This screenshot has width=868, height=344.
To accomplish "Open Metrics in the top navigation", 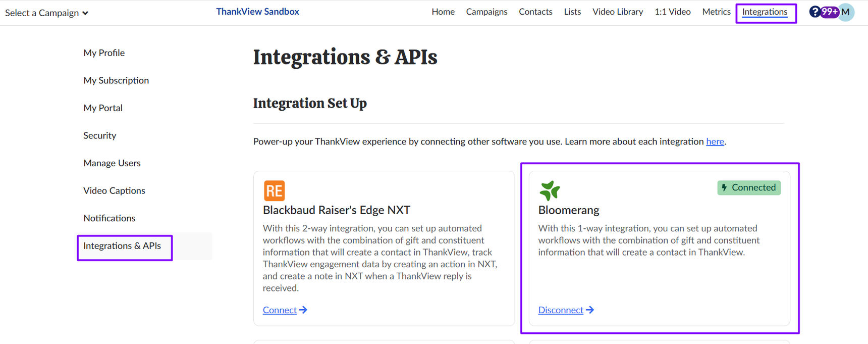I will click(716, 12).
